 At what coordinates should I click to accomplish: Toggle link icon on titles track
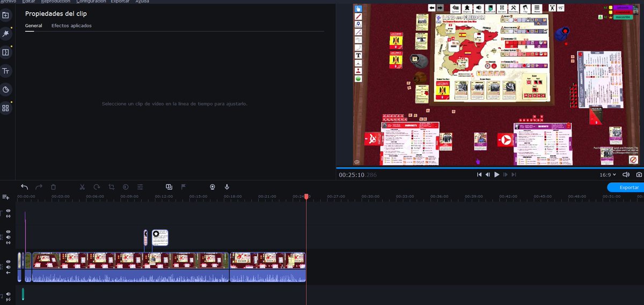pos(8,216)
